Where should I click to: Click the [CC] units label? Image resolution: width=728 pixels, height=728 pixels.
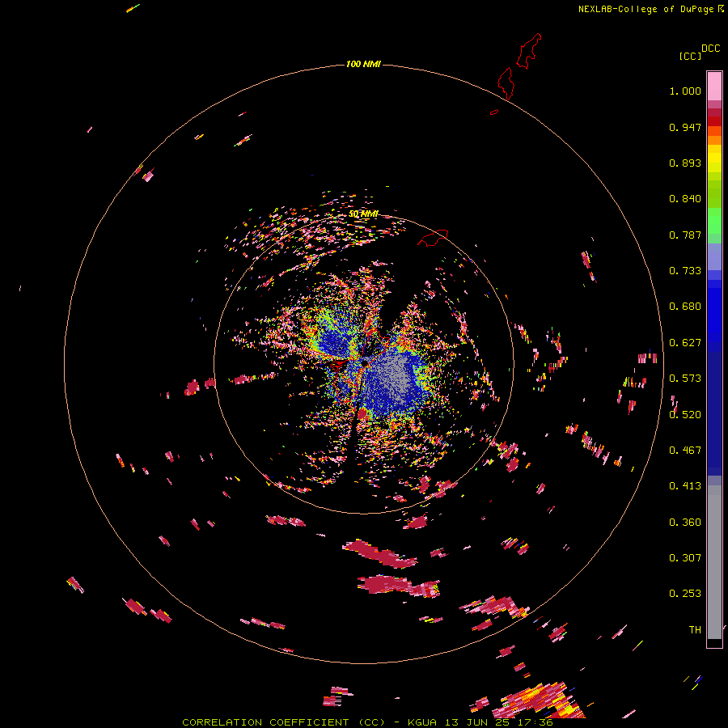pos(690,56)
